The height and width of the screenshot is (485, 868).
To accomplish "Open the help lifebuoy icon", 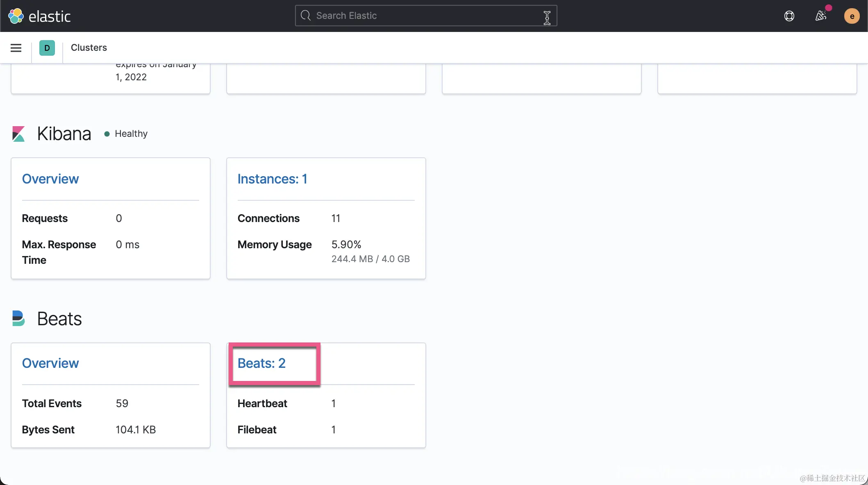I will pos(789,16).
